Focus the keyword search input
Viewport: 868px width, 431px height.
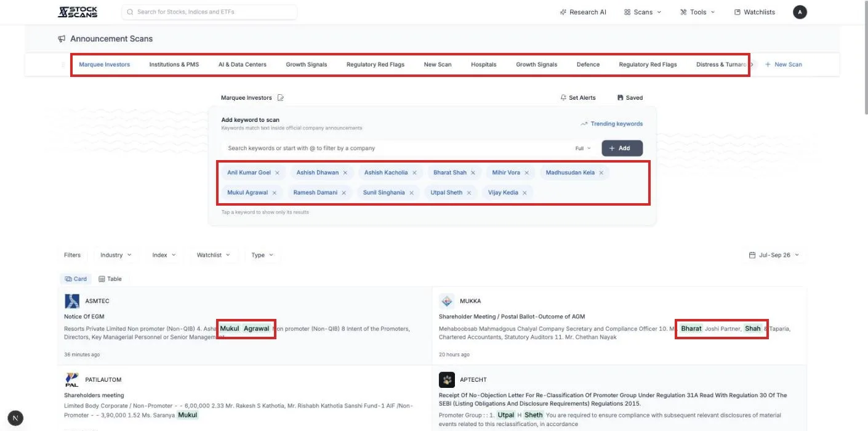coord(396,148)
